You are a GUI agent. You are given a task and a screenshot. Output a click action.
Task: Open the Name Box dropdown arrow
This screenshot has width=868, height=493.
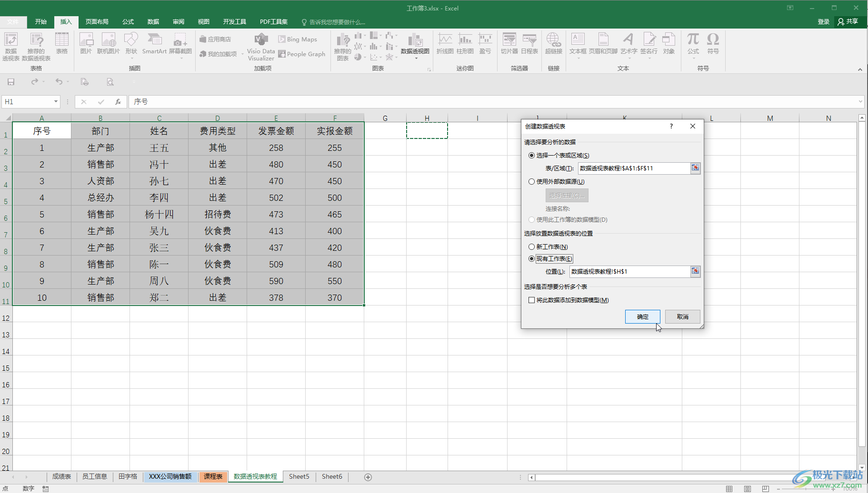pyautogui.click(x=56, y=101)
